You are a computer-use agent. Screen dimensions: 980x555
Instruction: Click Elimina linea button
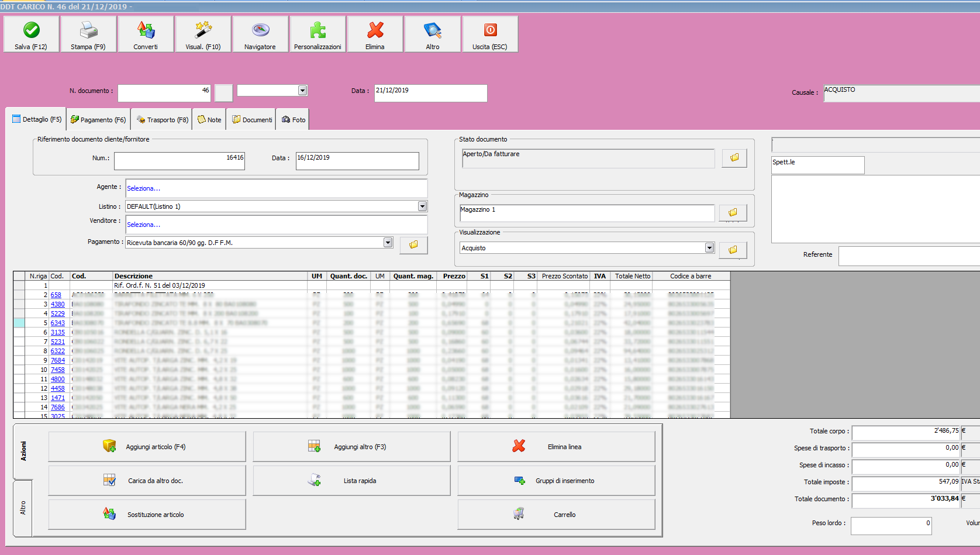[x=556, y=447]
